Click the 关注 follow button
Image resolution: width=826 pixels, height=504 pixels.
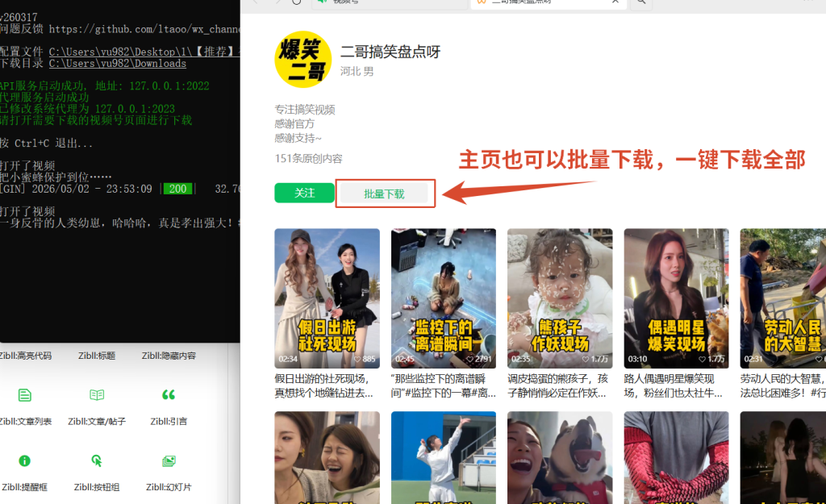(304, 194)
